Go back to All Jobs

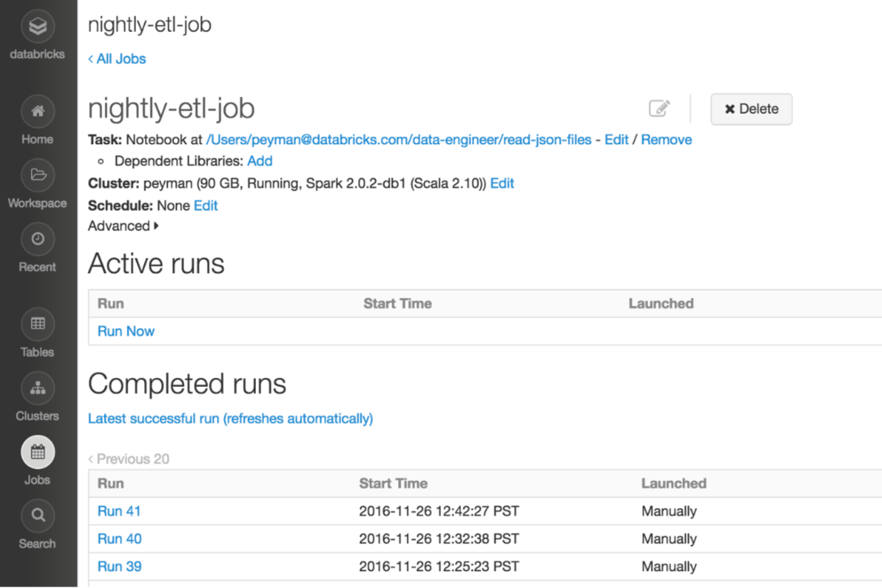tap(117, 59)
